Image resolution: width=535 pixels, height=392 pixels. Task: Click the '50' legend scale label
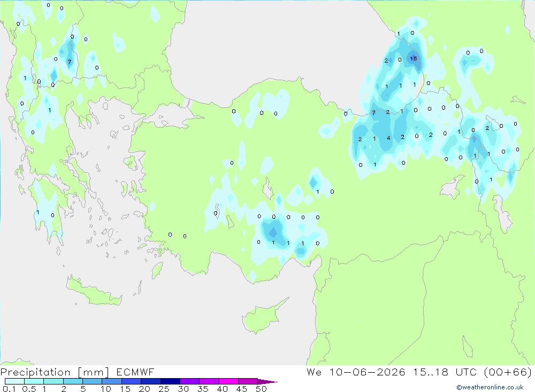click(261, 389)
